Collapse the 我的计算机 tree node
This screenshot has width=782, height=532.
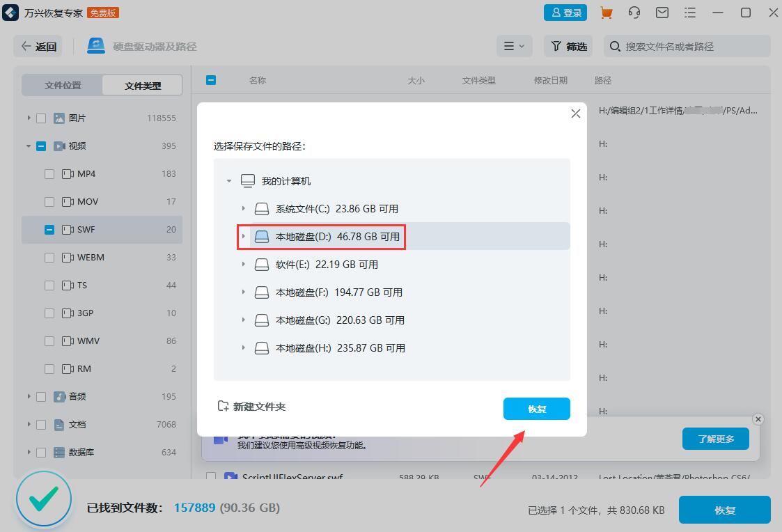(x=228, y=180)
